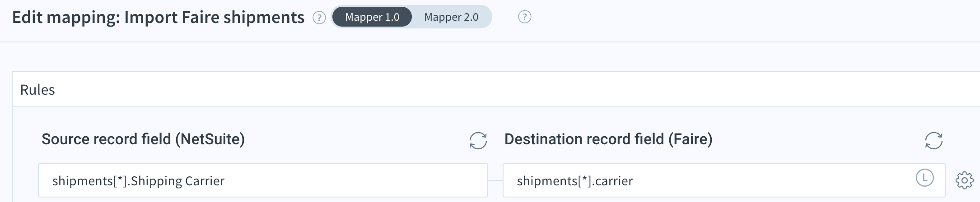Click "carrier" text in destination input
Image resolution: width=980 pixels, height=202 pixels.
click(614, 181)
